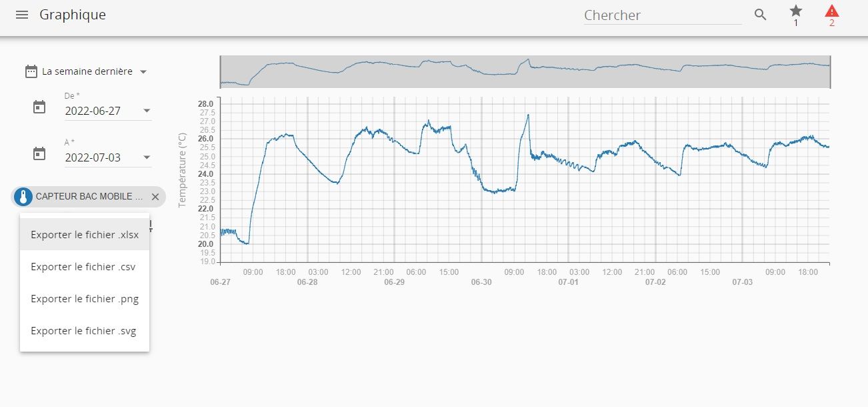Choose Exporter le fichier .xlsx
The height and width of the screenshot is (407, 868).
point(85,234)
